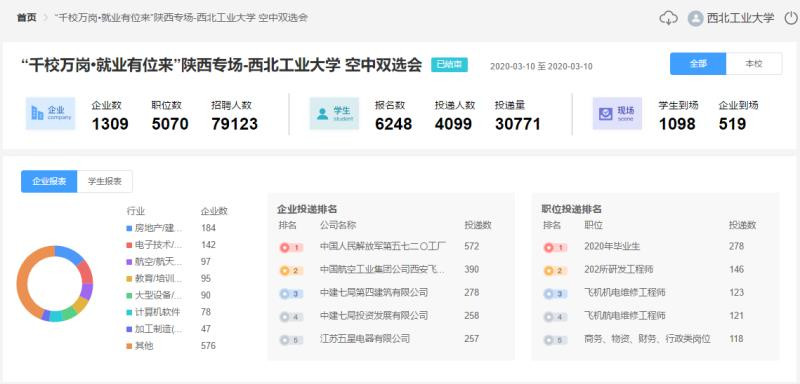Screen dimensions: 800x384
Task: Click rank 1 medal in 企业投递排名
Action: [x=291, y=247]
